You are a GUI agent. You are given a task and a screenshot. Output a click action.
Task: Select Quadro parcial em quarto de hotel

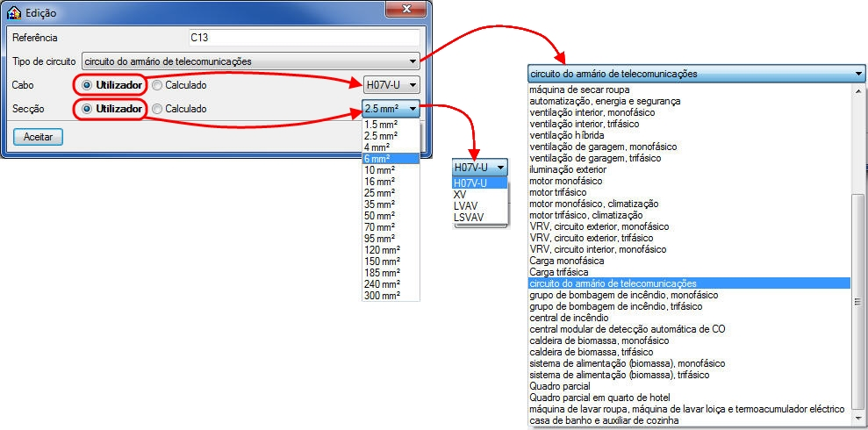click(x=689, y=398)
